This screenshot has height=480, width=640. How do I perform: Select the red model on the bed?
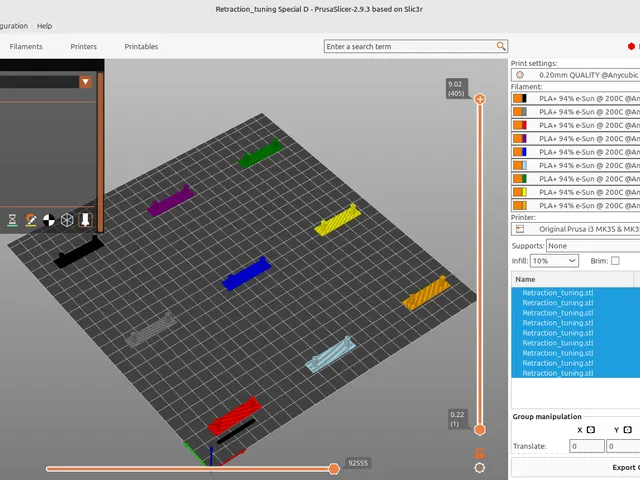pos(235,415)
